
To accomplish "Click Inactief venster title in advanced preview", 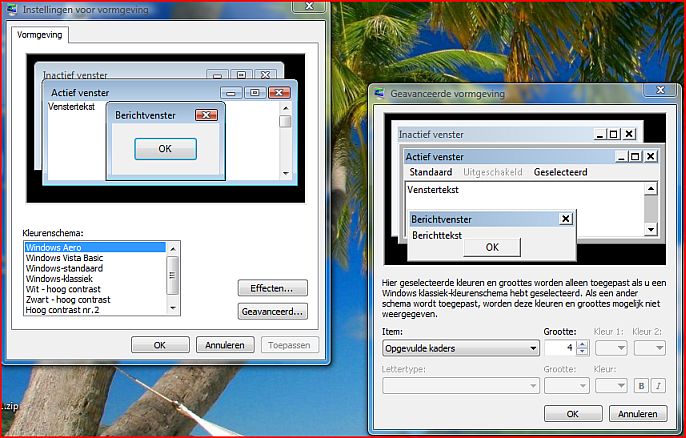I will [x=431, y=135].
